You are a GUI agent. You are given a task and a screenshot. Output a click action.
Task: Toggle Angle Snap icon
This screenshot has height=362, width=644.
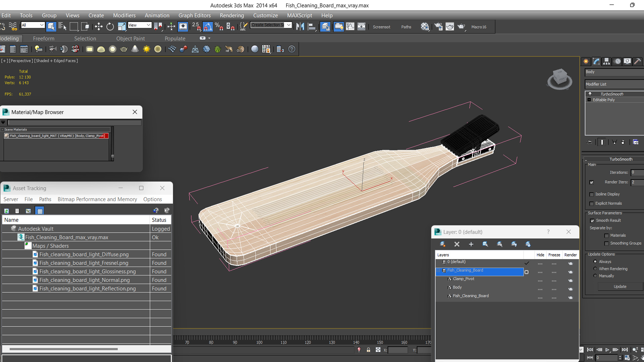(x=208, y=26)
